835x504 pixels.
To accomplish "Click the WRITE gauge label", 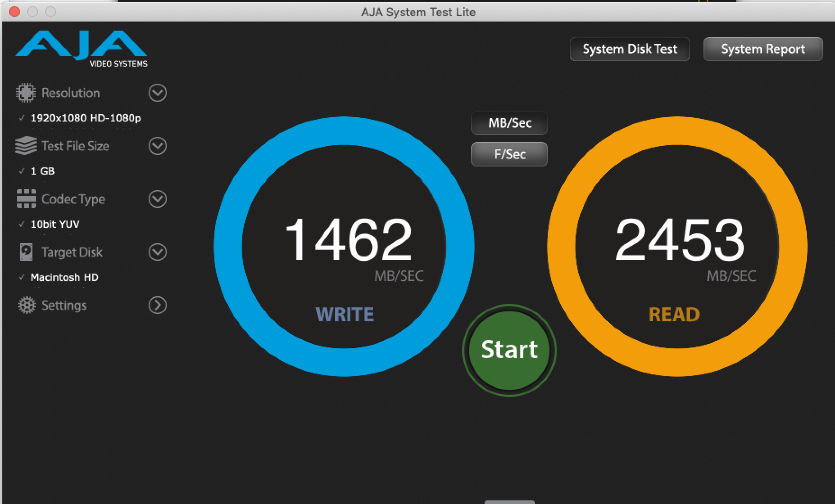I will [345, 314].
